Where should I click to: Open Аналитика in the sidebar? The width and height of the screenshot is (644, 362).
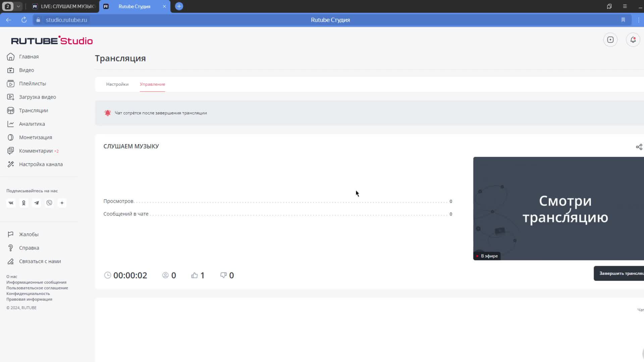(x=32, y=124)
